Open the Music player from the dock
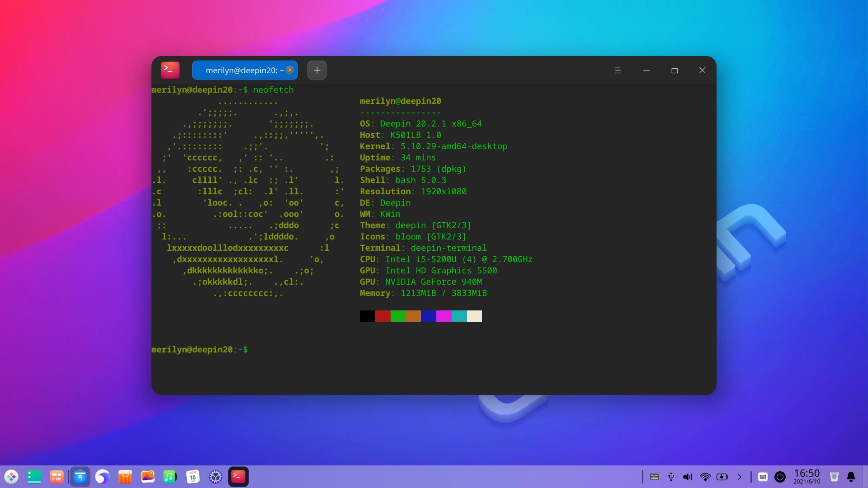The image size is (868, 488). [170, 477]
